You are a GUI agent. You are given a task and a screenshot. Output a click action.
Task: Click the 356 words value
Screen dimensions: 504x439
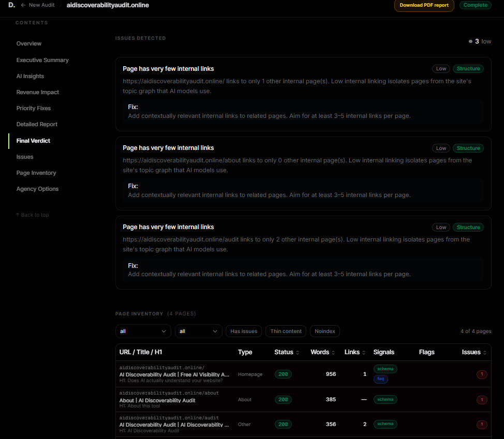[x=331, y=425]
